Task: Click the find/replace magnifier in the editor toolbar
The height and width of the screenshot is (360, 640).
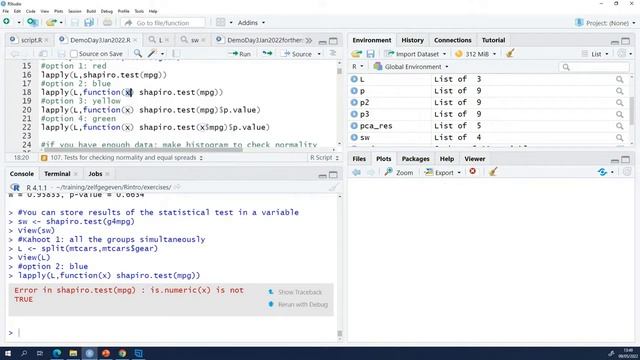Action: point(138,53)
